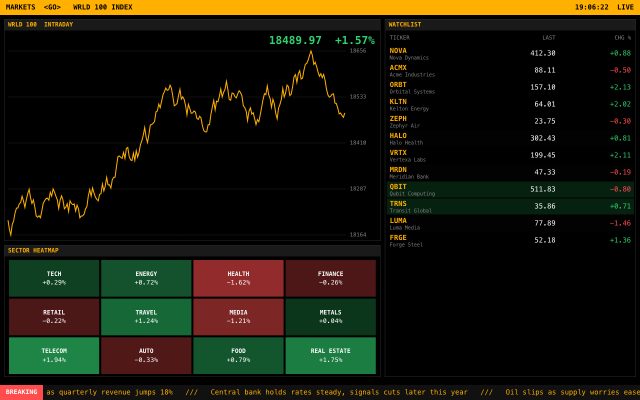
Task: Select the ACMX ticker row
Action: pyautogui.click(x=510, y=71)
